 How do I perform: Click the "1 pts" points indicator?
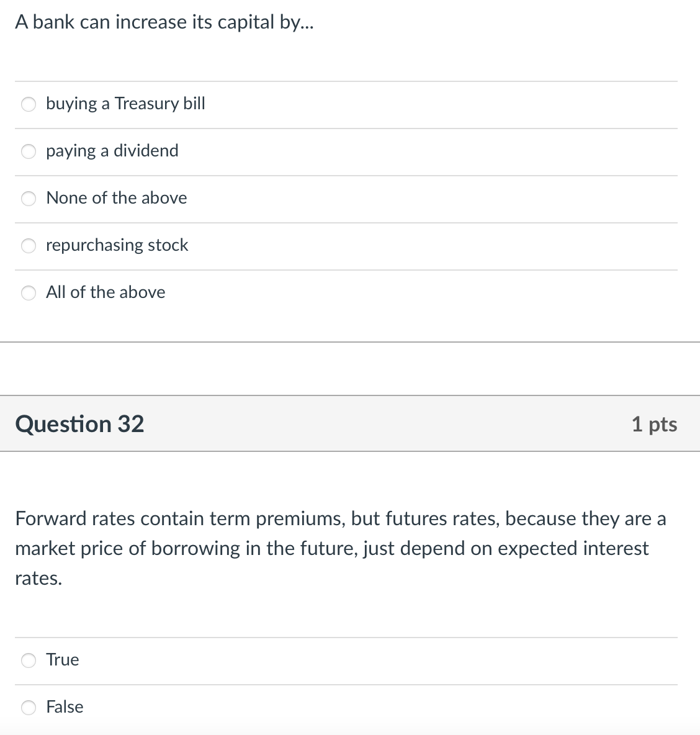[655, 424]
